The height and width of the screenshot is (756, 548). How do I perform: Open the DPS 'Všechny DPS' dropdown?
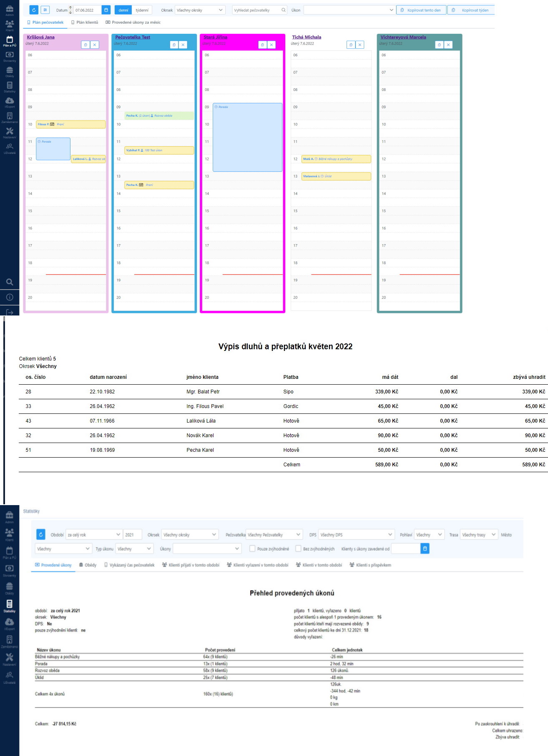357,535
